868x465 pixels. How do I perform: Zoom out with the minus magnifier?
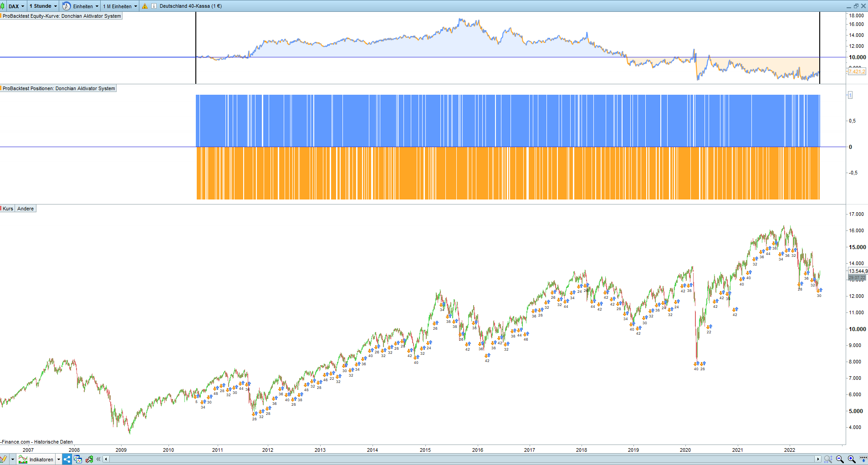coord(840,459)
